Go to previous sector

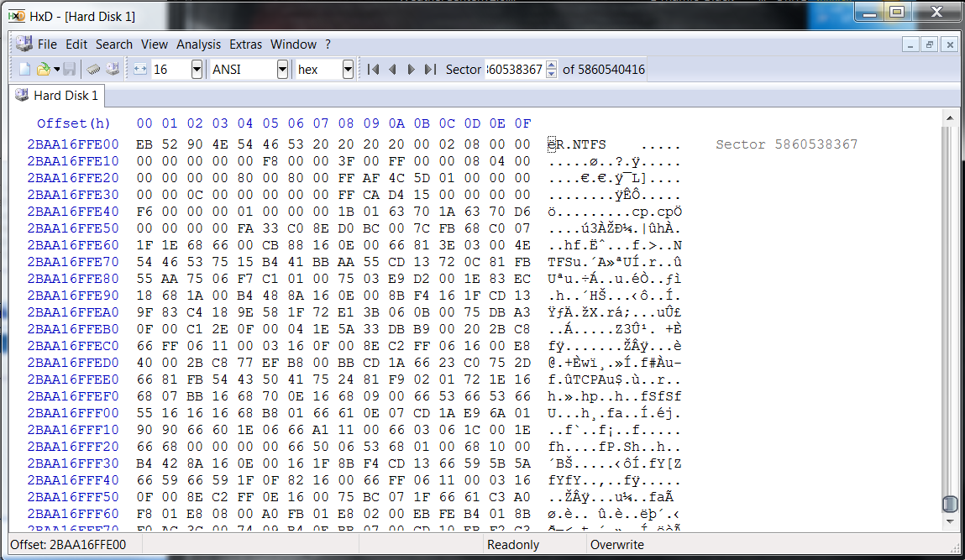tap(392, 69)
